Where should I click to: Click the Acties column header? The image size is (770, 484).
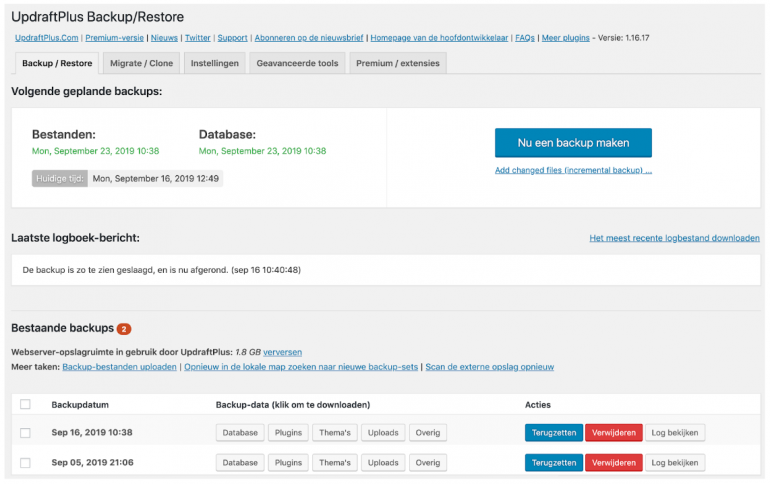tap(538, 405)
